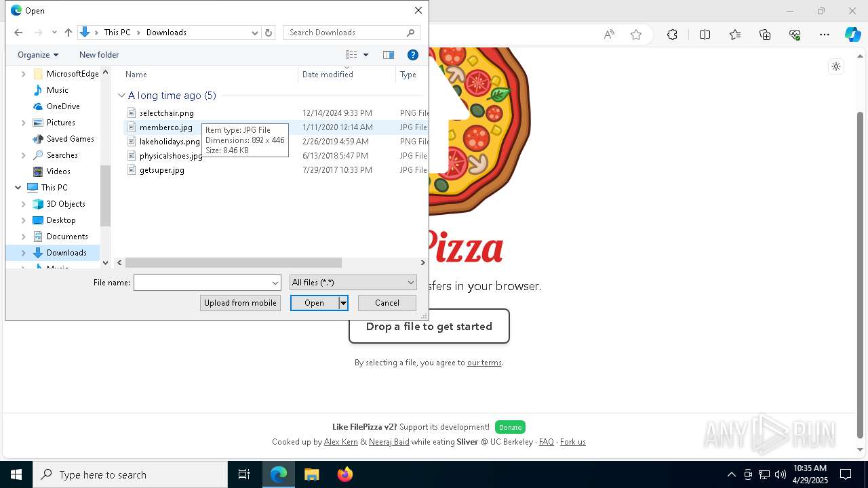Open OneDrive in the navigation pane
This screenshot has width=868, height=488.
pos(63,106)
